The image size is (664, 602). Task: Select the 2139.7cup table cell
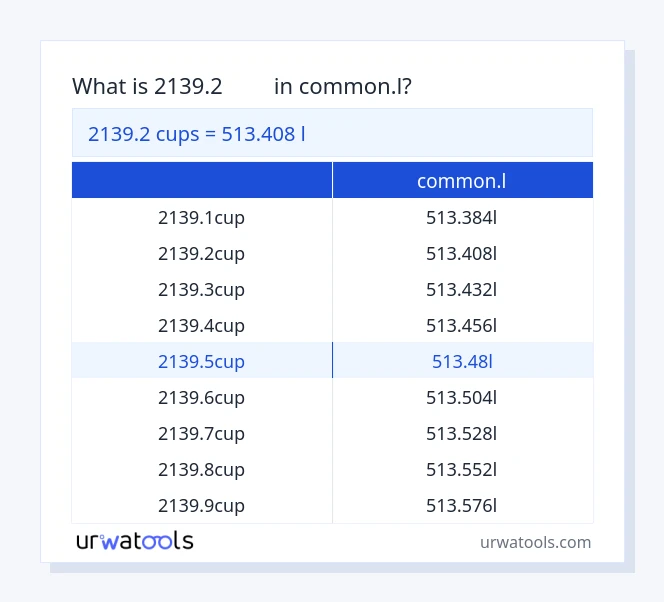click(201, 433)
